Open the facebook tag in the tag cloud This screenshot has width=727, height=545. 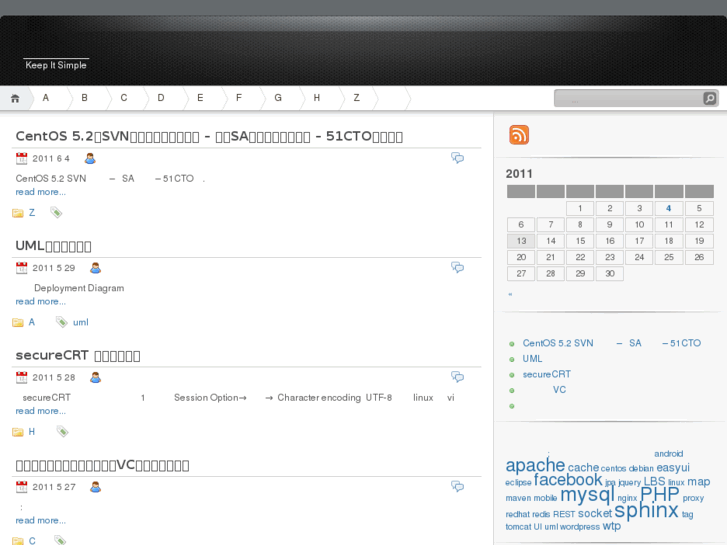coord(568,480)
